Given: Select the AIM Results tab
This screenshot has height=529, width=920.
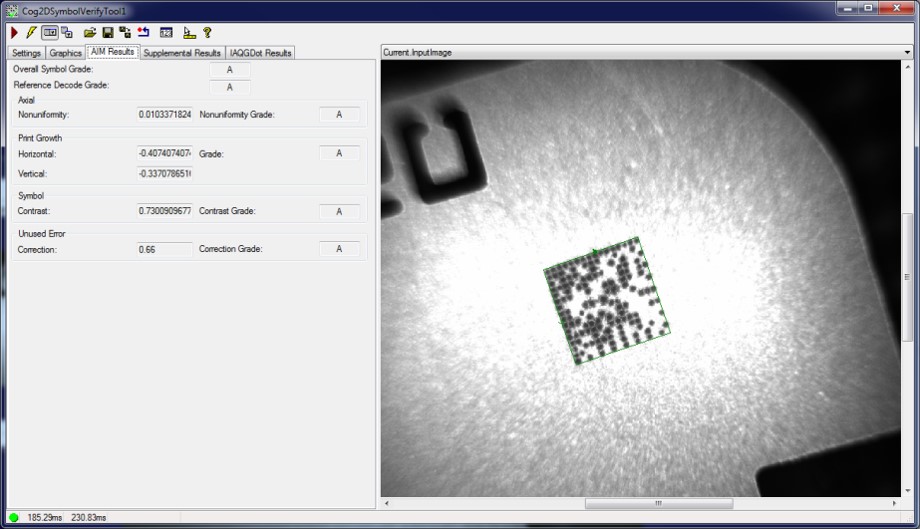Looking at the screenshot, I should pos(112,52).
